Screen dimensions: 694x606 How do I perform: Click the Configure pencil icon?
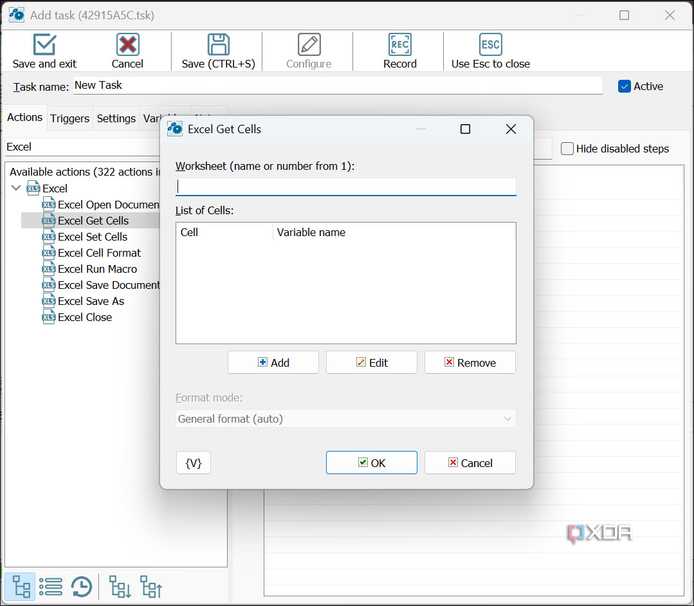309,45
